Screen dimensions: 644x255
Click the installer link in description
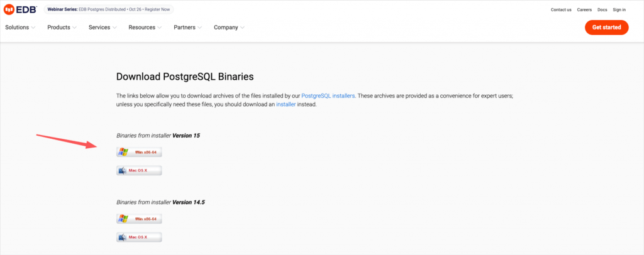coord(286,104)
